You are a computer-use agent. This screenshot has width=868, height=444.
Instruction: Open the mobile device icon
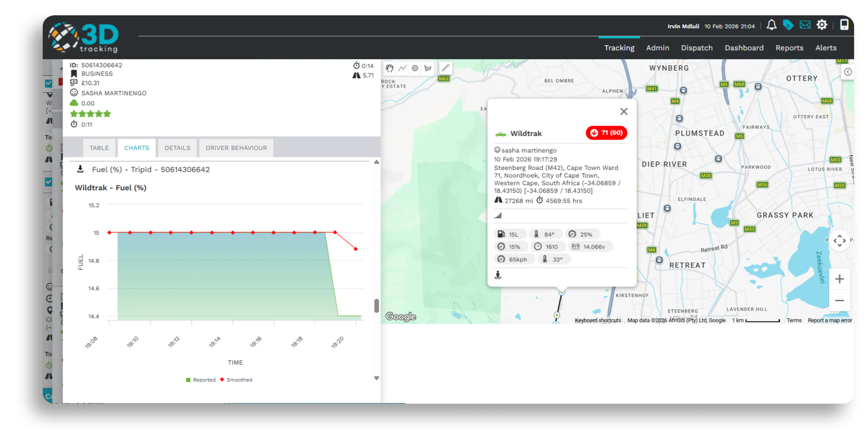click(844, 25)
